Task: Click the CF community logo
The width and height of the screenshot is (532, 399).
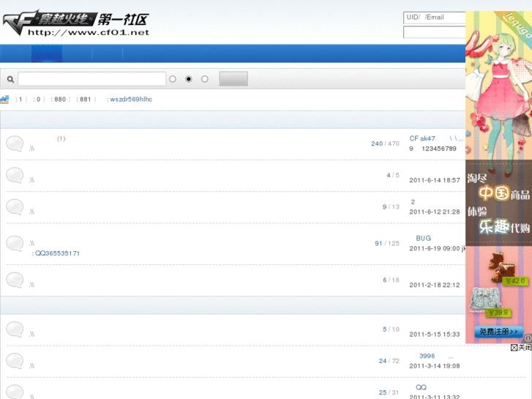Action: click(76, 23)
